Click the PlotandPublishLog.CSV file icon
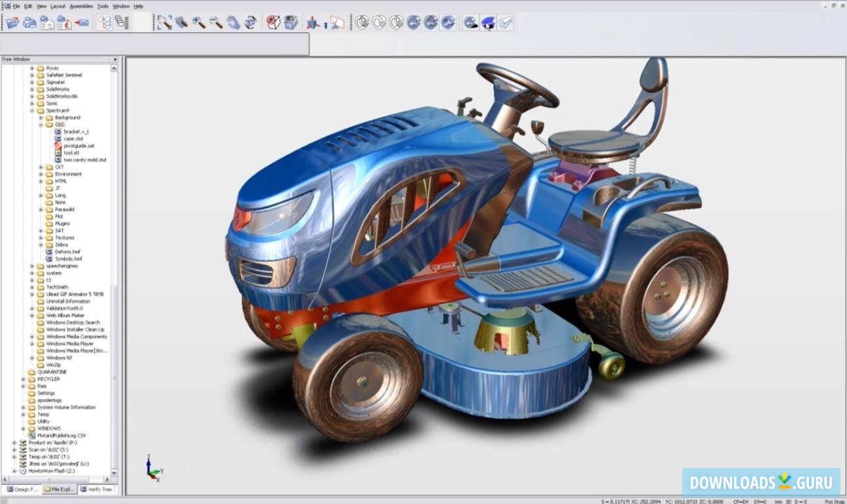The width and height of the screenshot is (847, 504). pyautogui.click(x=32, y=435)
